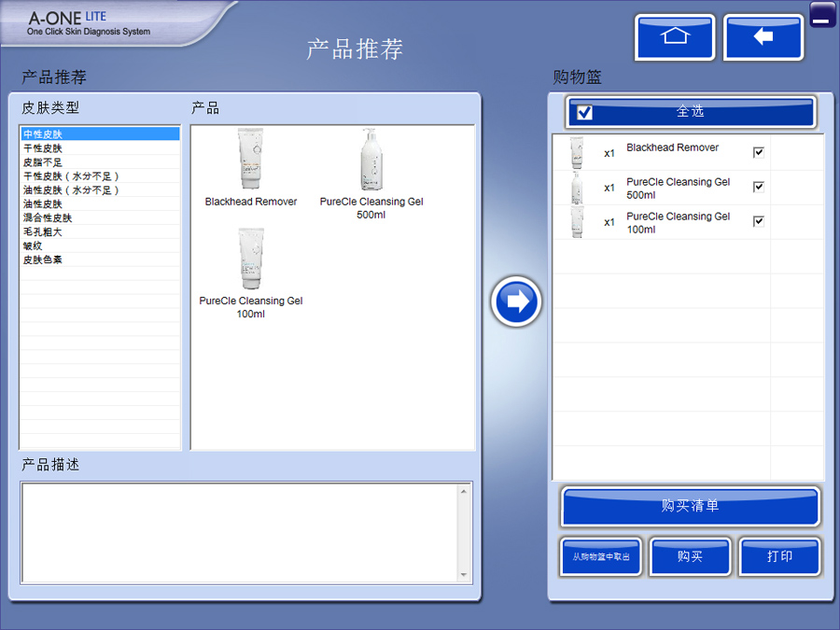Click PureCle Cleansing Gel 100ml name in basket

point(679,223)
